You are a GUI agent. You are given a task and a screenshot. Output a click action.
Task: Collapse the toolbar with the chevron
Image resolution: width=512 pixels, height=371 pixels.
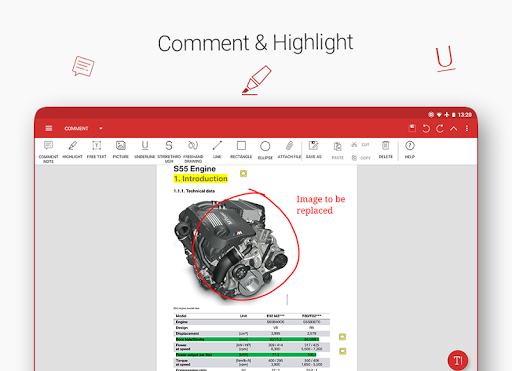coord(454,128)
